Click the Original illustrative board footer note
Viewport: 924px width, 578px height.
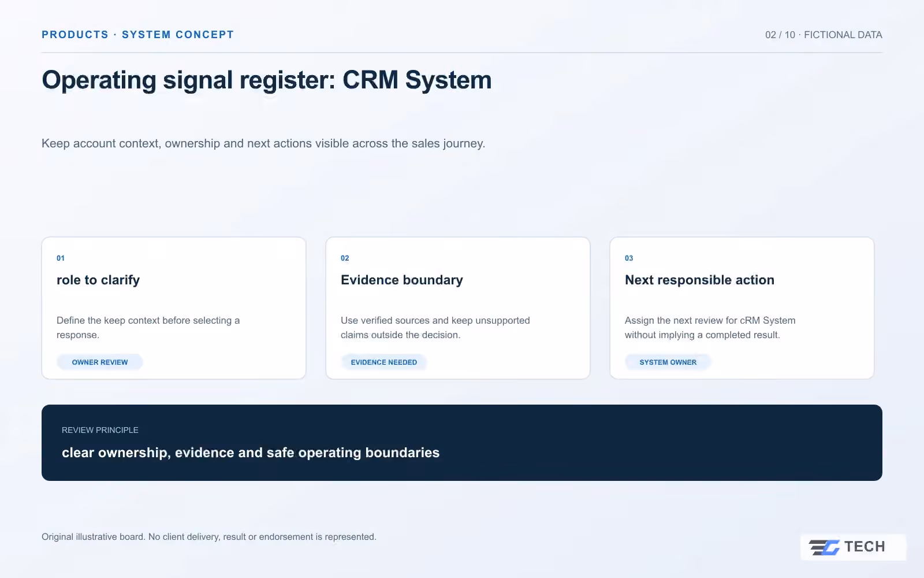click(209, 537)
